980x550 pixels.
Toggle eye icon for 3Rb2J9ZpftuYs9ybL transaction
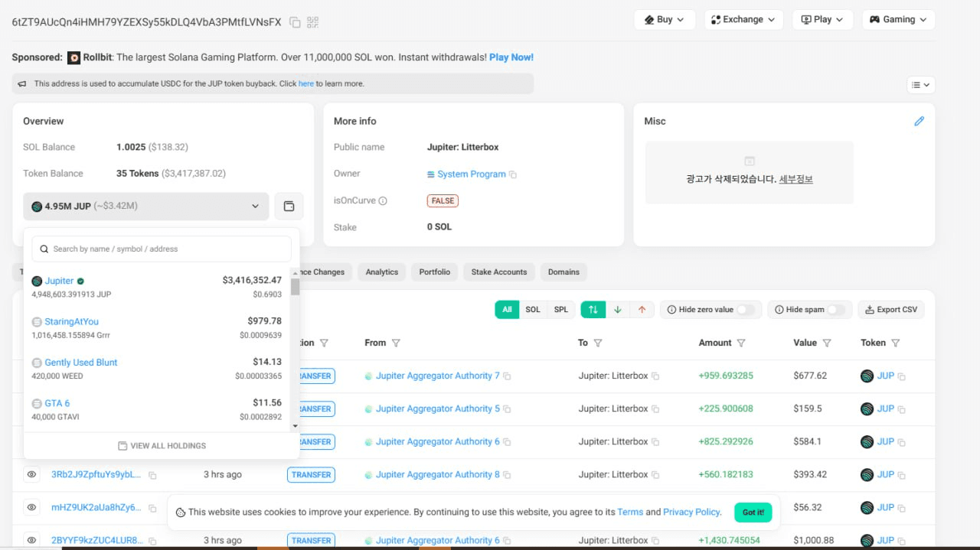click(31, 475)
